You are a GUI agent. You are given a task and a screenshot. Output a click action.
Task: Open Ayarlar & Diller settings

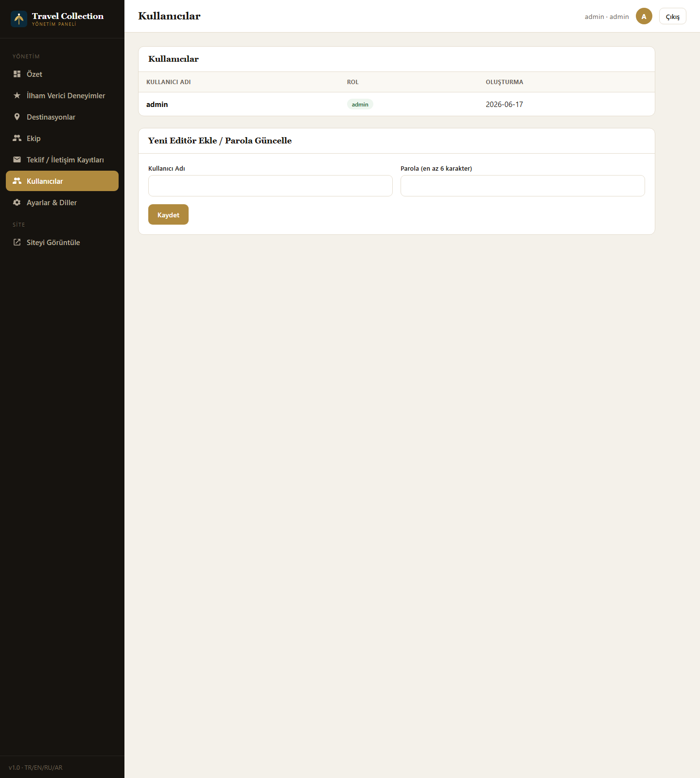click(x=62, y=202)
